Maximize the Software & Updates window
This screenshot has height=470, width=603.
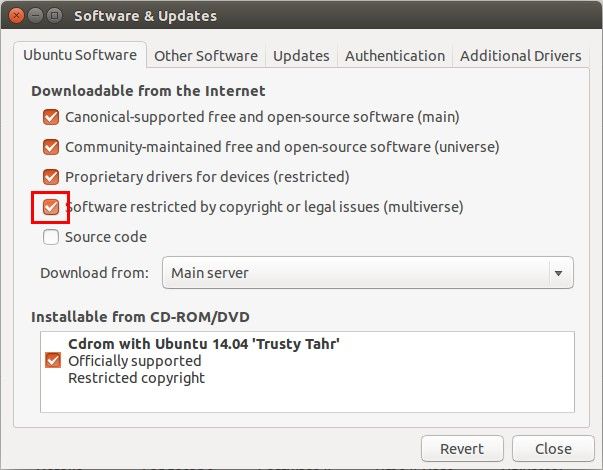click(x=54, y=16)
